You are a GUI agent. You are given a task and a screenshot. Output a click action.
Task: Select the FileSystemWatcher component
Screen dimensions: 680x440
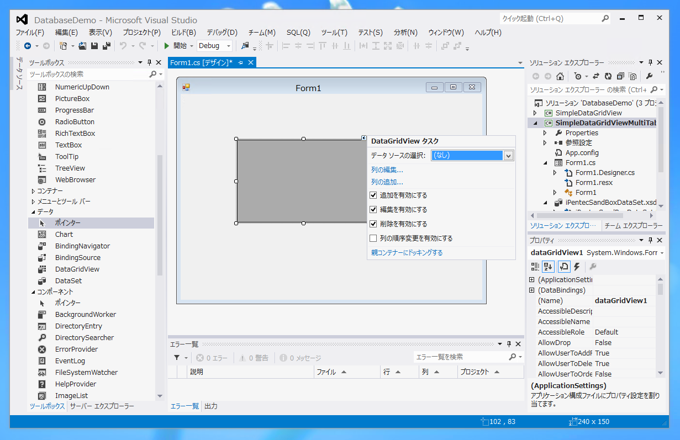86,372
